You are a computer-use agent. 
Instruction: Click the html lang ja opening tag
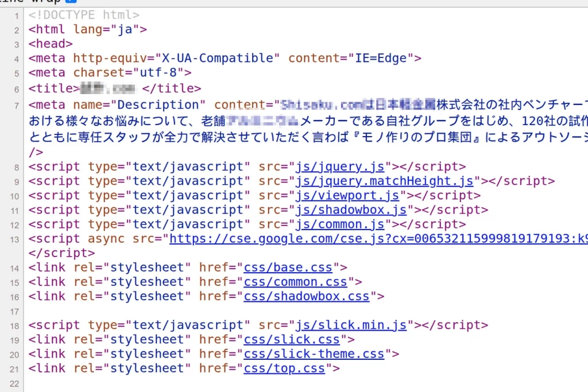coord(86,29)
